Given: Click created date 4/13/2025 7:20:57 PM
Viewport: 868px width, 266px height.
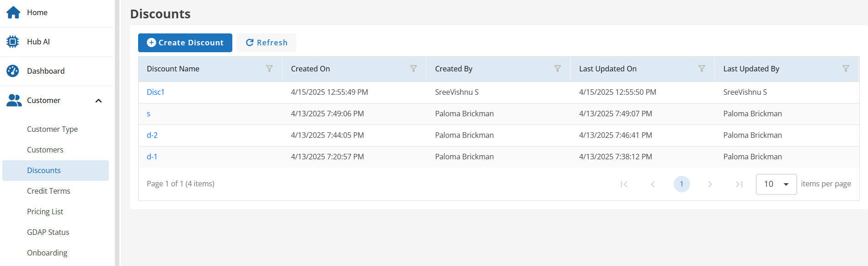Looking at the screenshot, I should [327, 157].
